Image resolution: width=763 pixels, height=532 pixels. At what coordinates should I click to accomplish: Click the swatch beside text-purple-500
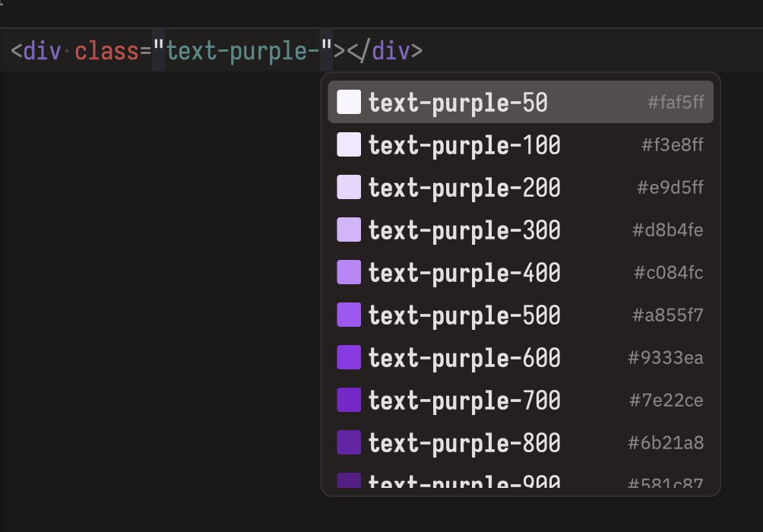[349, 315]
